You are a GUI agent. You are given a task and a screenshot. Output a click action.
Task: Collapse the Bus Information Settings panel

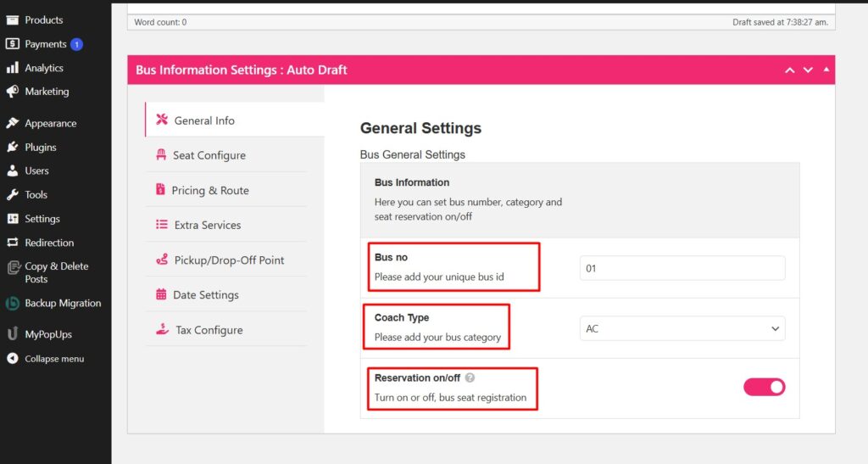tap(826, 70)
